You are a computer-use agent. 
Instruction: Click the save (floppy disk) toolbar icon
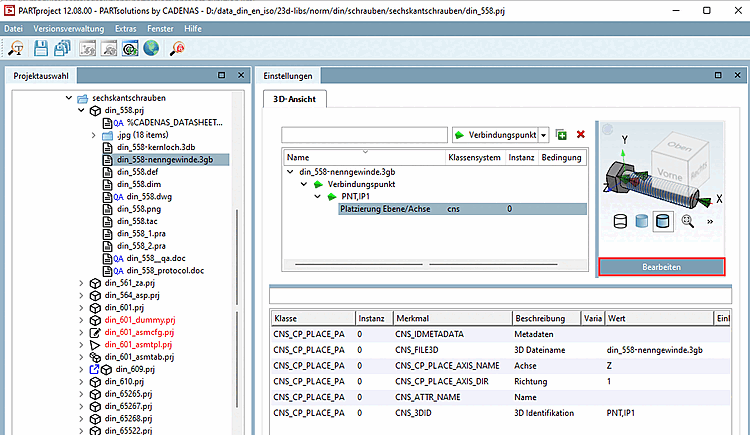coord(40,47)
